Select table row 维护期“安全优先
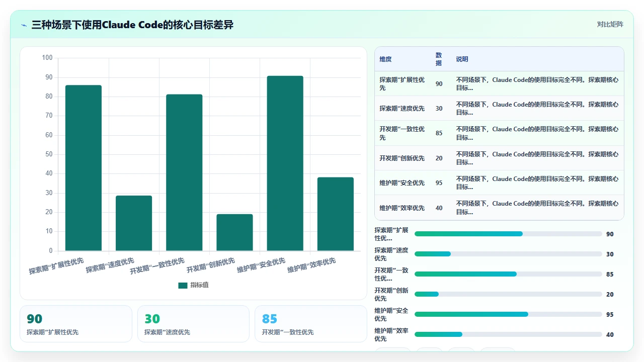Viewport: 644px width, 362px height. pos(499,183)
